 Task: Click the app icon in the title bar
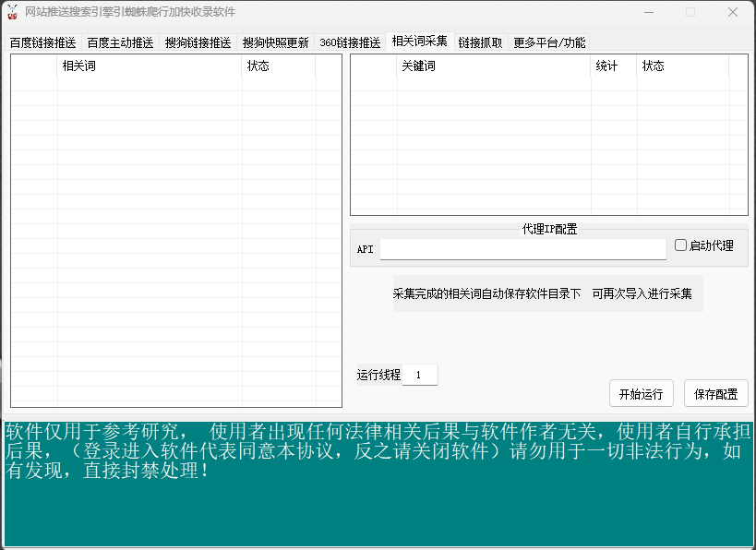13,12
